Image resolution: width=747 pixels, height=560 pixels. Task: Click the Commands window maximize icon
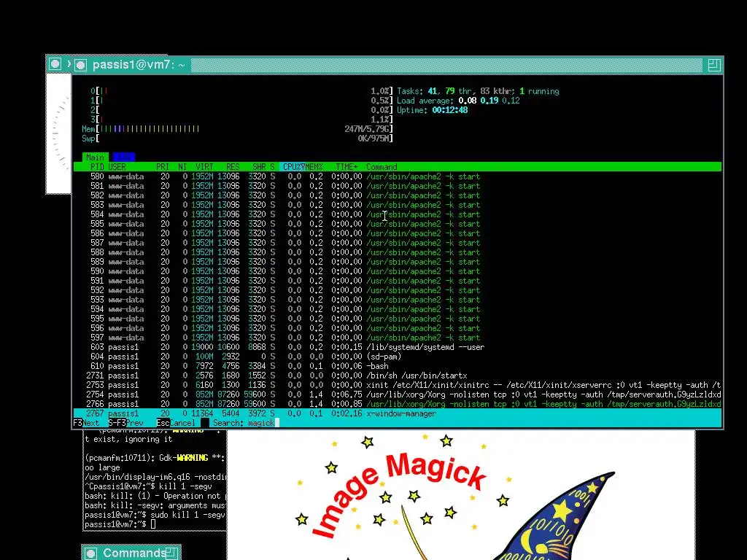tap(172, 553)
